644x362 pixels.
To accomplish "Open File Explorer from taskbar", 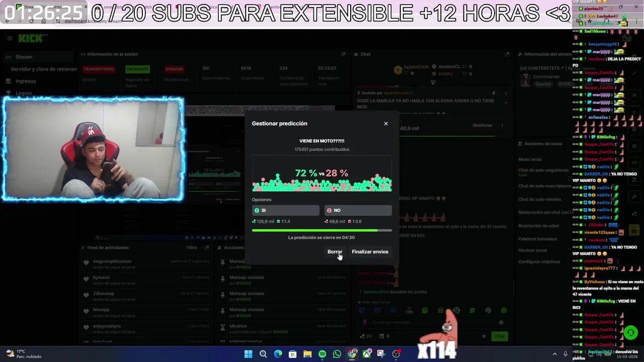I will [x=307, y=354].
